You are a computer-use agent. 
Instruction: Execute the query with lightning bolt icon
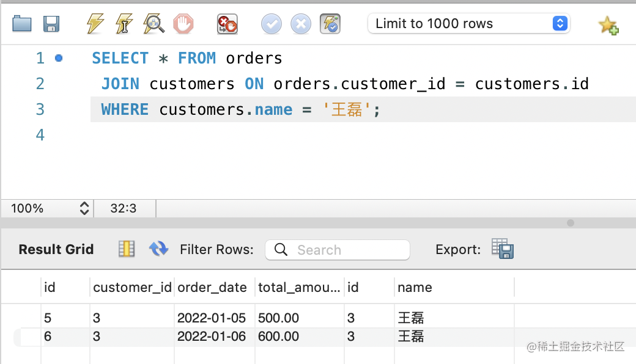(x=95, y=23)
